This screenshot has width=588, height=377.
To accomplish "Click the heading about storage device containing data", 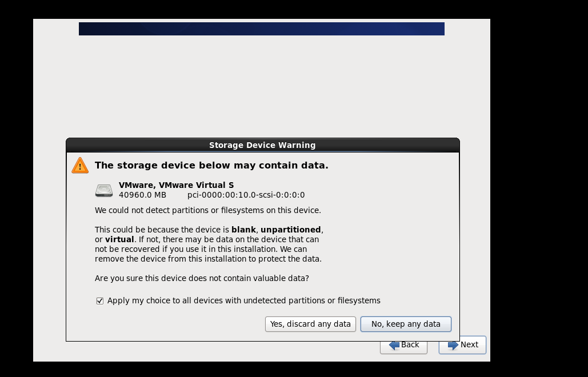I will (x=211, y=165).
